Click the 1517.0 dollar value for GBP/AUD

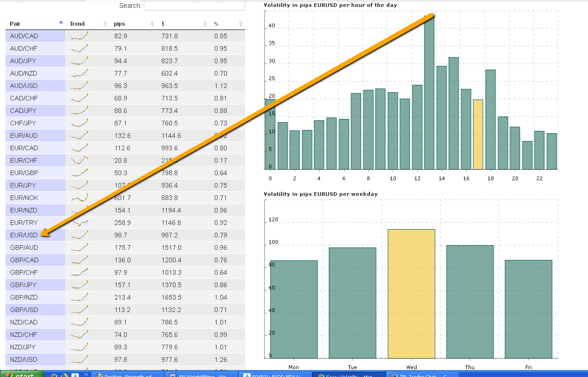171,247
